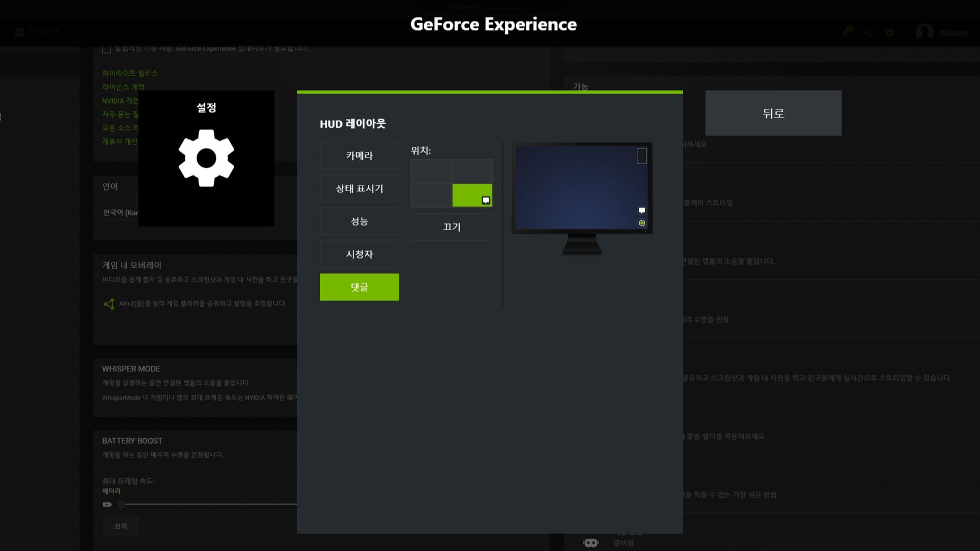980x551 pixels.
Task: Open the 설정 gear tile
Action: pos(206,158)
